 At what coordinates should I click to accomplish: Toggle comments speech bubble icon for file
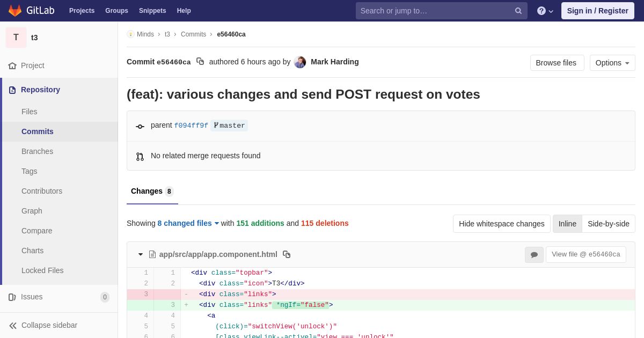pyautogui.click(x=534, y=255)
